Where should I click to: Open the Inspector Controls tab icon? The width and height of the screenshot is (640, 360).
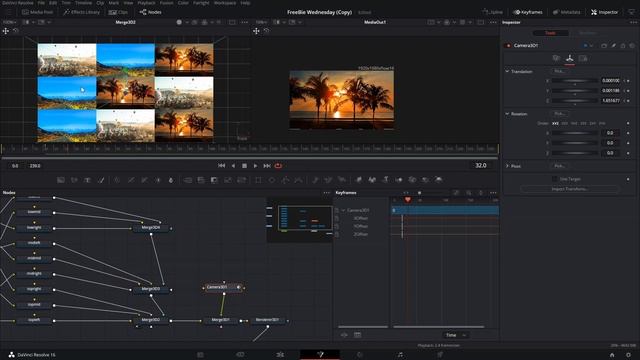[556, 59]
